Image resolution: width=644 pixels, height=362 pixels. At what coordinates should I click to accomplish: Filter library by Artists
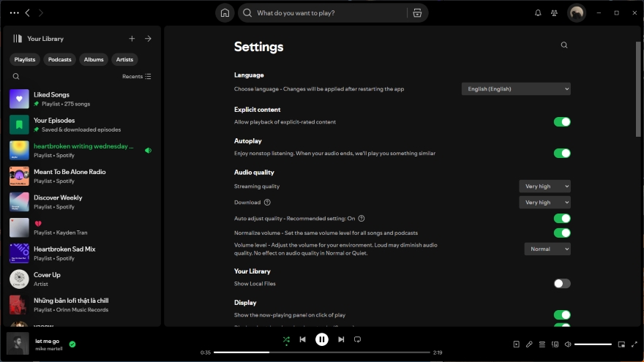(124, 59)
